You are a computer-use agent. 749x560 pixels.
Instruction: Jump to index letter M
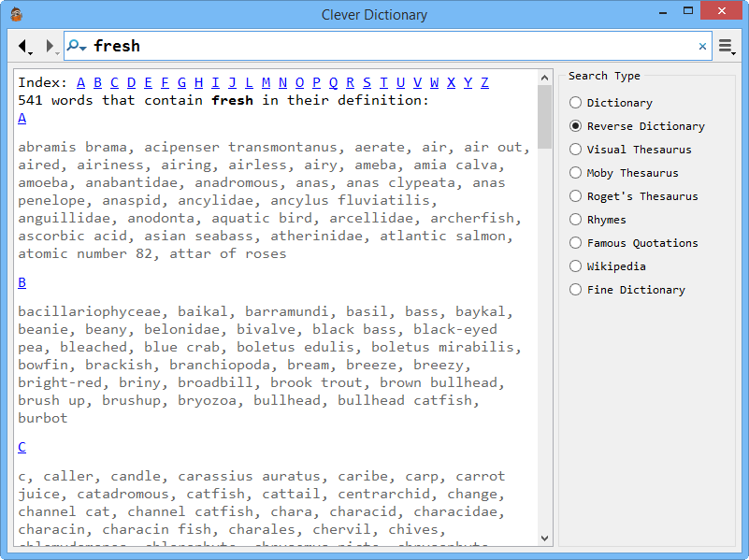pos(266,82)
